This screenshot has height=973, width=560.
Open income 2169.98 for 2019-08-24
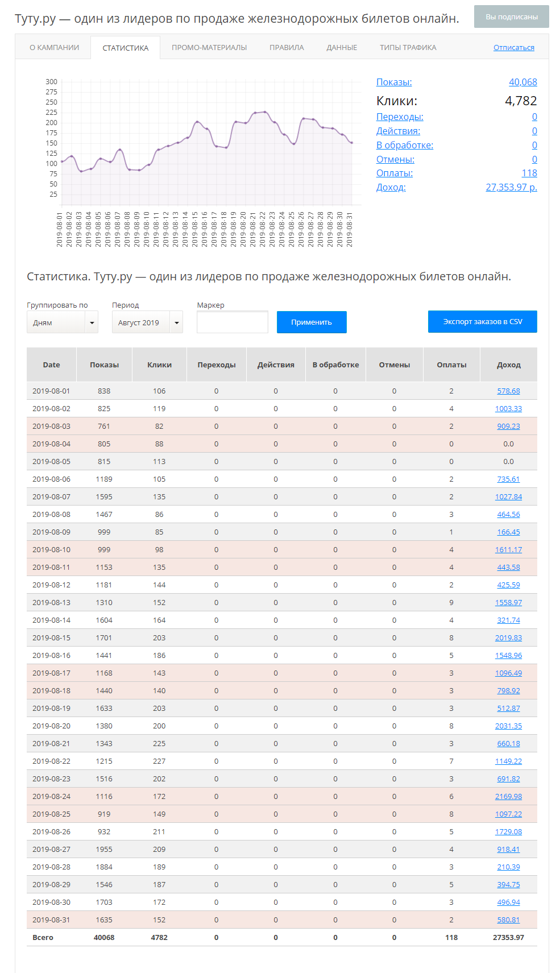(x=508, y=797)
